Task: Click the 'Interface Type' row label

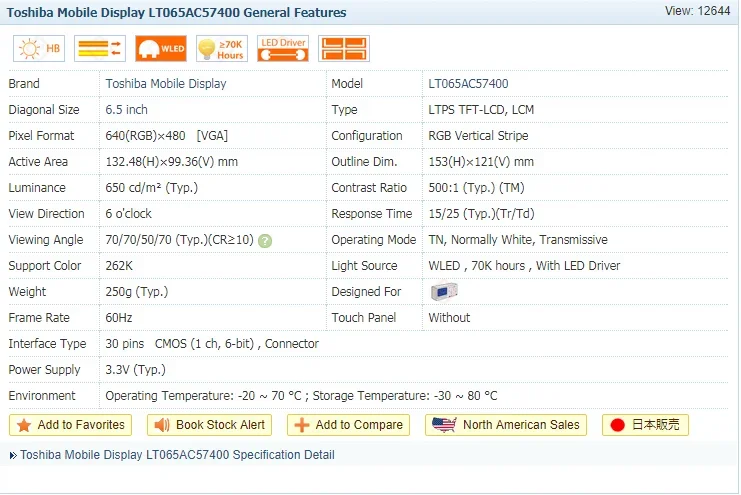Action: tap(47, 344)
